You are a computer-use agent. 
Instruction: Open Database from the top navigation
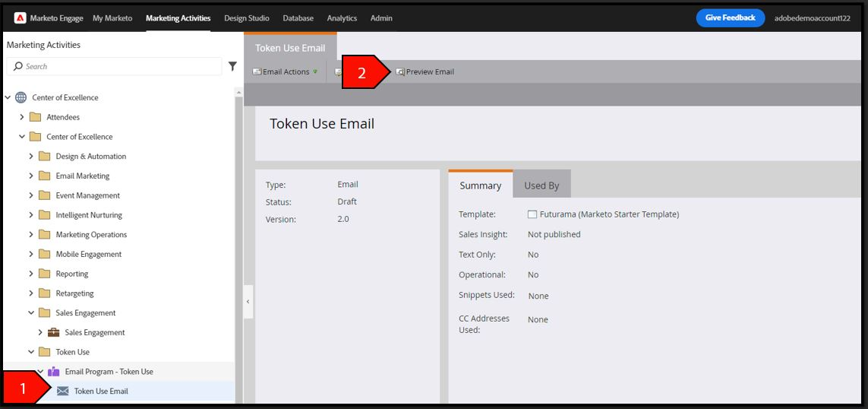(x=298, y=18)
